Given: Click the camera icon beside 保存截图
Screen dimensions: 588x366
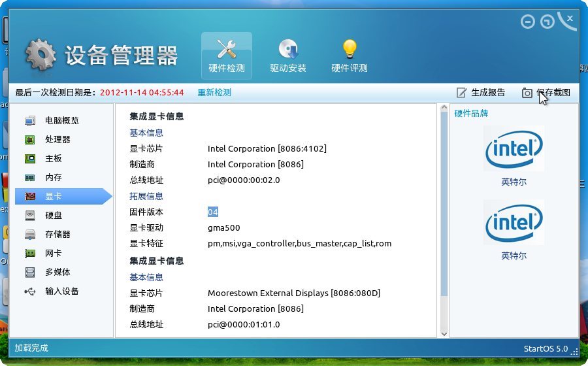Looking at the screenshot, I should [x=527, y=93].
